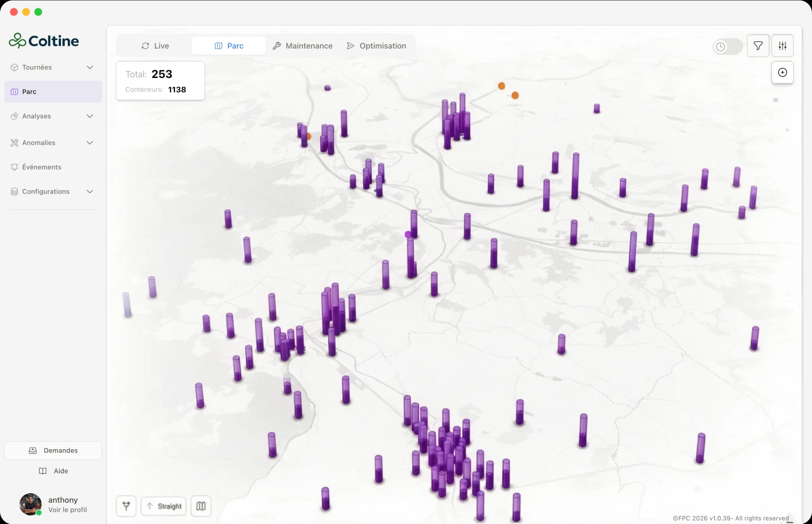This screenshot has width=812, height=524.
Task: Open the Demandes button
Action: 53,450
